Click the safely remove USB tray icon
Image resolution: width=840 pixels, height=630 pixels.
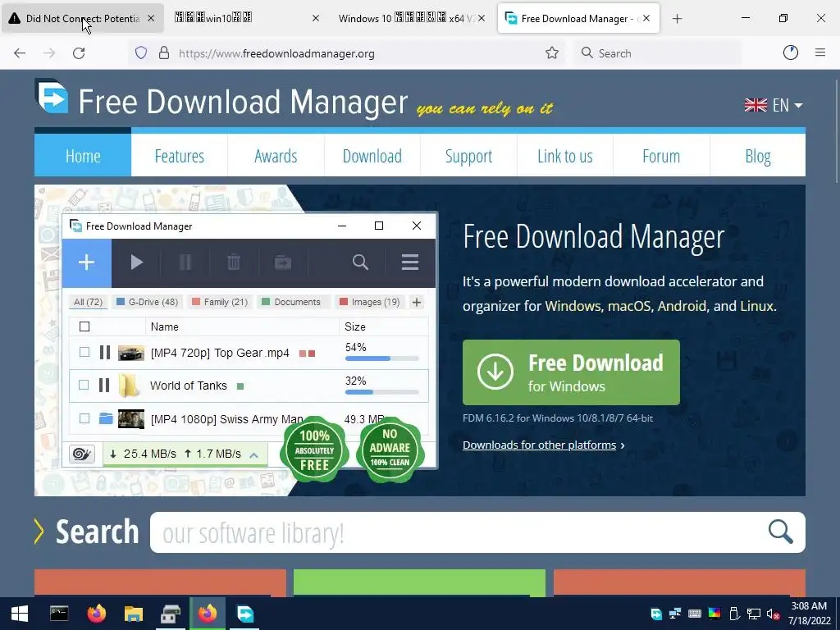(734, 614)
